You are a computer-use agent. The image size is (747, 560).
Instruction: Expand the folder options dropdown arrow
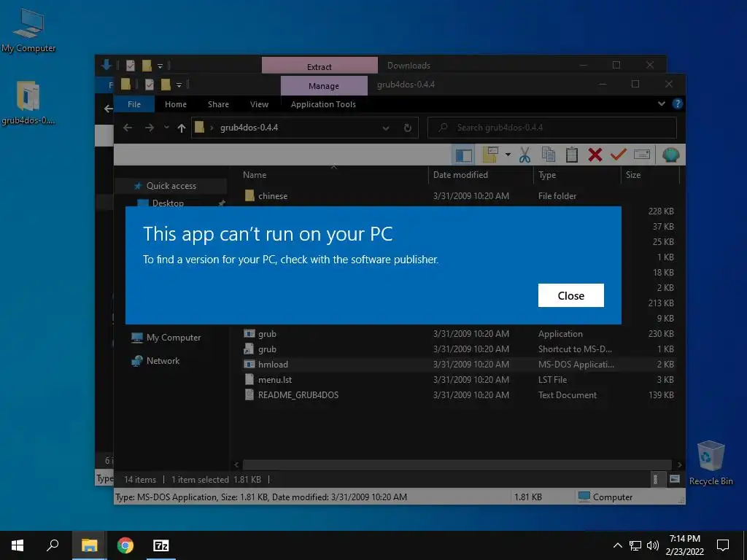pyautogui.click(x=508, y=155)
